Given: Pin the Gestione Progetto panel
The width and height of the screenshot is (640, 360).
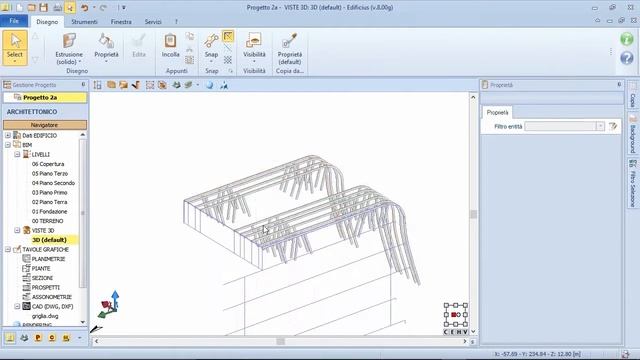Looking at the screenshot, I should [83, 84].
